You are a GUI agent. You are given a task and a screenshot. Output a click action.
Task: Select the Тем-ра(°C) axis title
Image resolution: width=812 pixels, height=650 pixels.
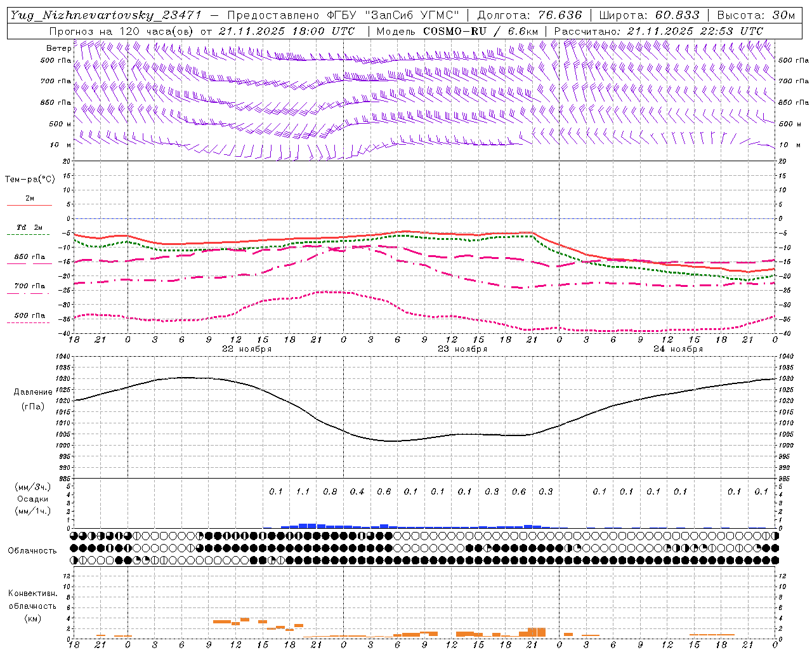30,180
